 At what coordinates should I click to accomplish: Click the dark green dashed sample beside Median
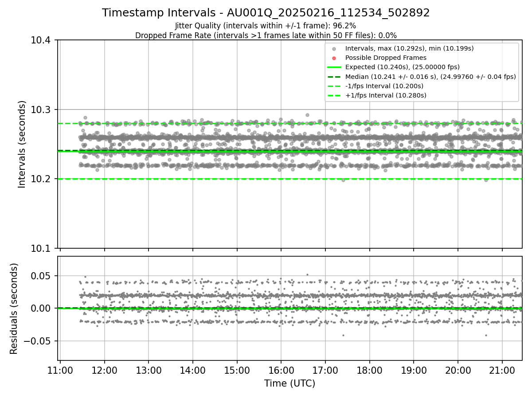click(334, 77)
